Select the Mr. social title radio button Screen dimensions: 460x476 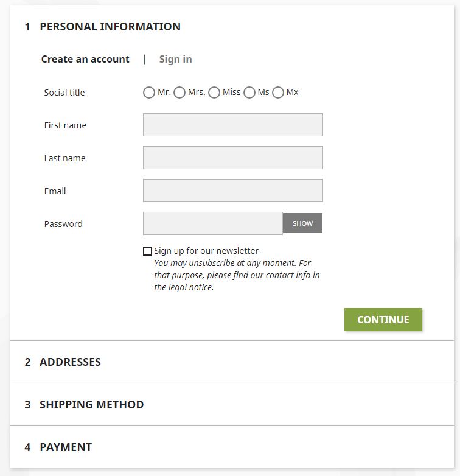(x=149, y=93)
